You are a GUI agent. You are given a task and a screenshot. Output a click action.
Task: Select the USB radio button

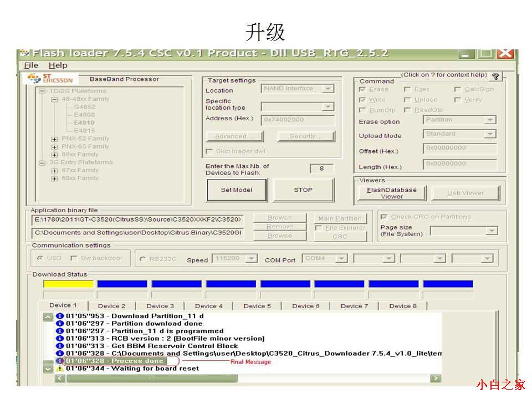click(x=40, y=259)
